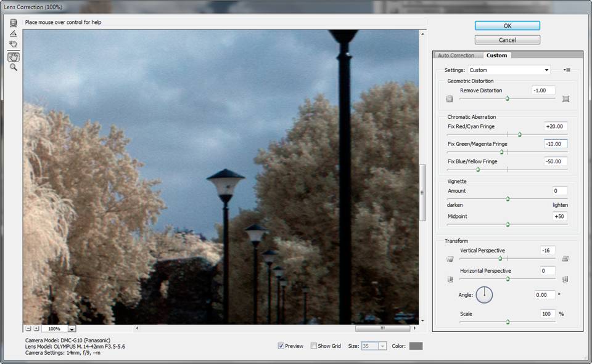Image resolution: width=592 pixels, height=364 pixels.
Task: Select the Hand tool
Action: click(x=13, y=57)
